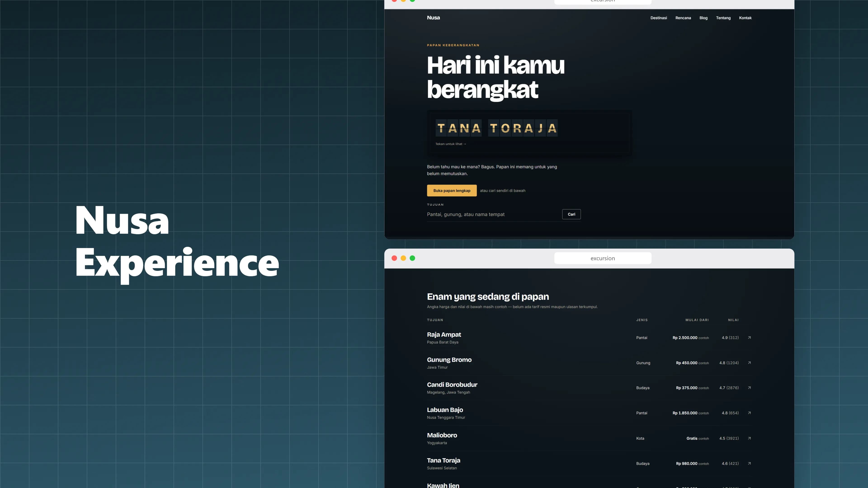Click the Gunung type label for Bromo
The image size is (868, 488).
pos(643,363)
